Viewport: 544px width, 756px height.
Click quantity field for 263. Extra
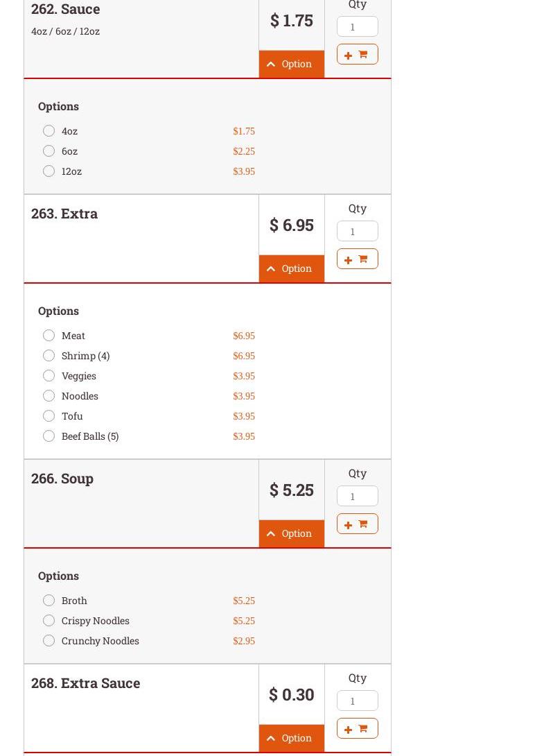(357, 231)
